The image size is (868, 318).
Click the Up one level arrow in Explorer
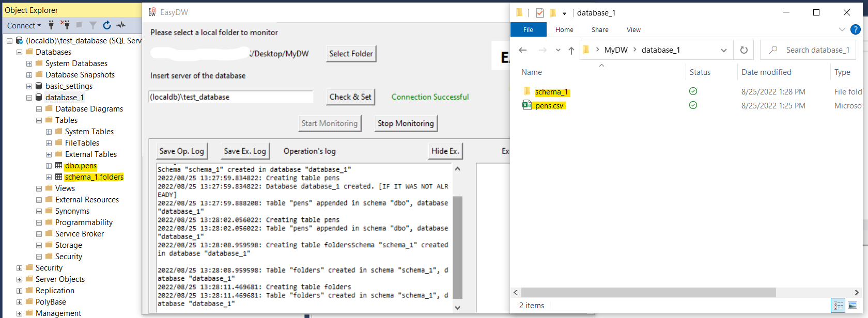pos(571,50)
